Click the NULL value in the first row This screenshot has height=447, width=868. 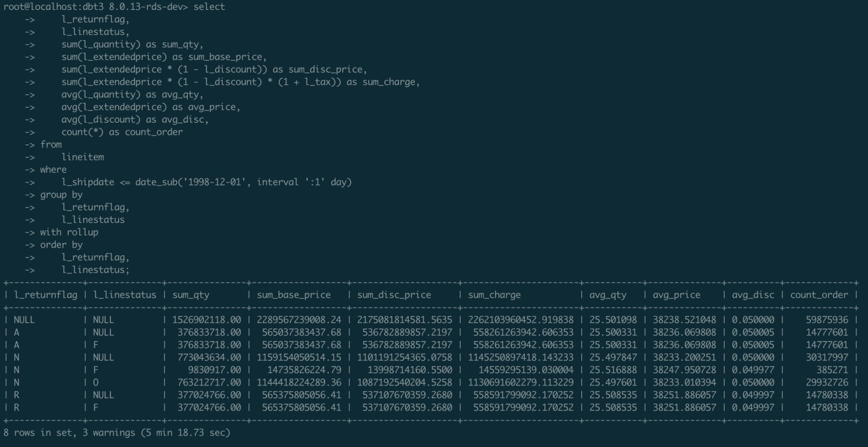[x=25, y=320]
